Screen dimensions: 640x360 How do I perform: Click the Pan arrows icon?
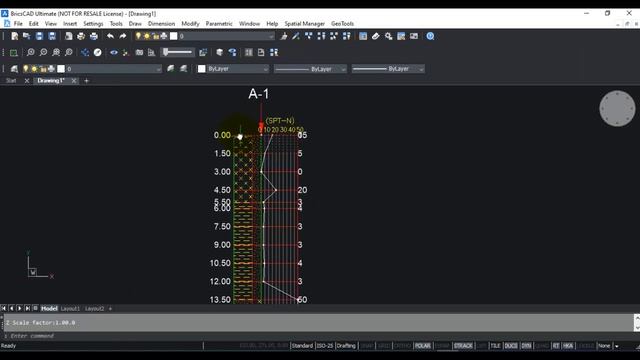pos(85,52)
